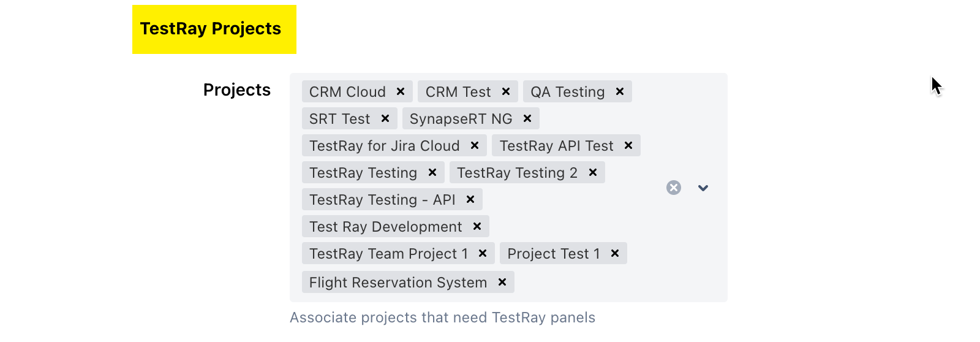Expand the Projects dropdown list
The image size is (980, 342).
pyautogui.click(x=703, y=188)
